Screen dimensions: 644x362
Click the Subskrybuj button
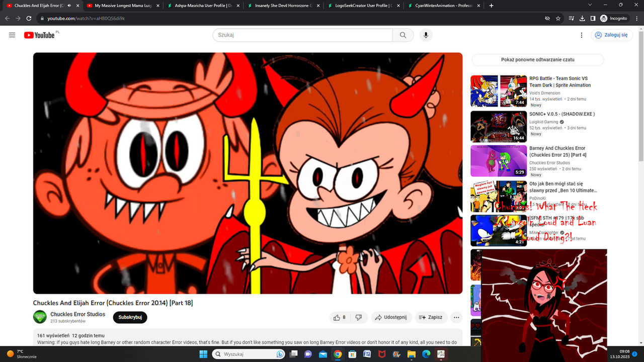pos(130,317)
